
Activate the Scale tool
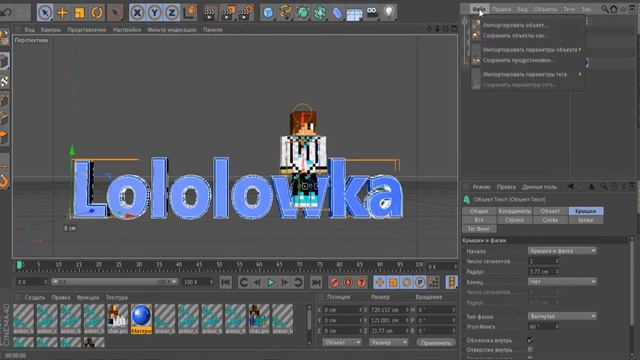coord(80,13)
